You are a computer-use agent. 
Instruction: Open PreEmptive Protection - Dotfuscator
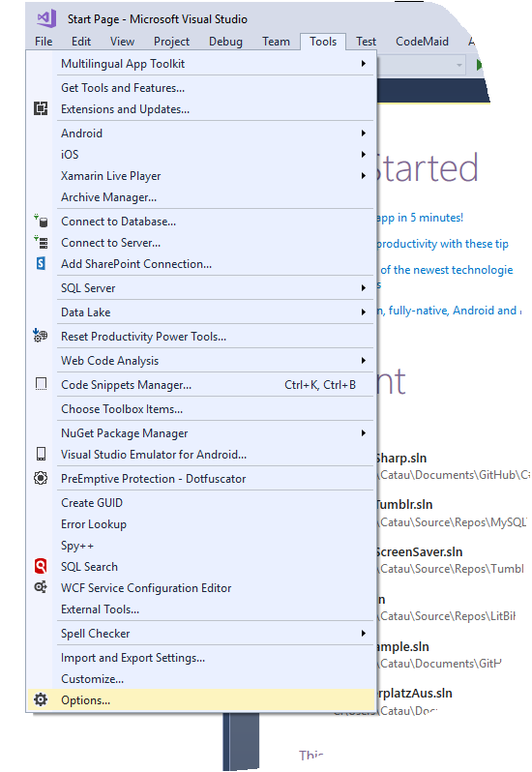click(202, 479)
